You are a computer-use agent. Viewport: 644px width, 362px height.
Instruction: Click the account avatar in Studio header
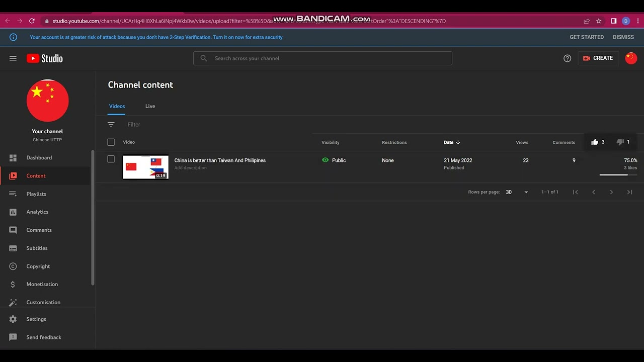tap(631, 58)
